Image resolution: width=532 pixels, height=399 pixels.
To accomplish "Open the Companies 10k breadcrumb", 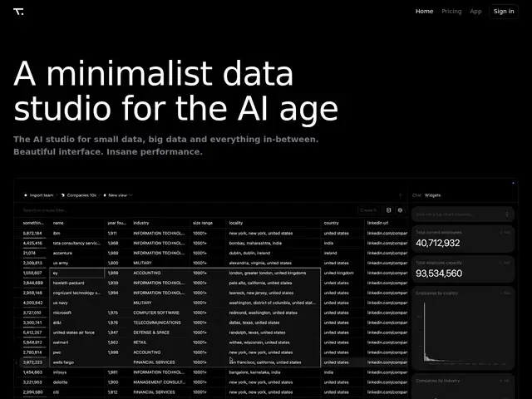I will [79, 195].
